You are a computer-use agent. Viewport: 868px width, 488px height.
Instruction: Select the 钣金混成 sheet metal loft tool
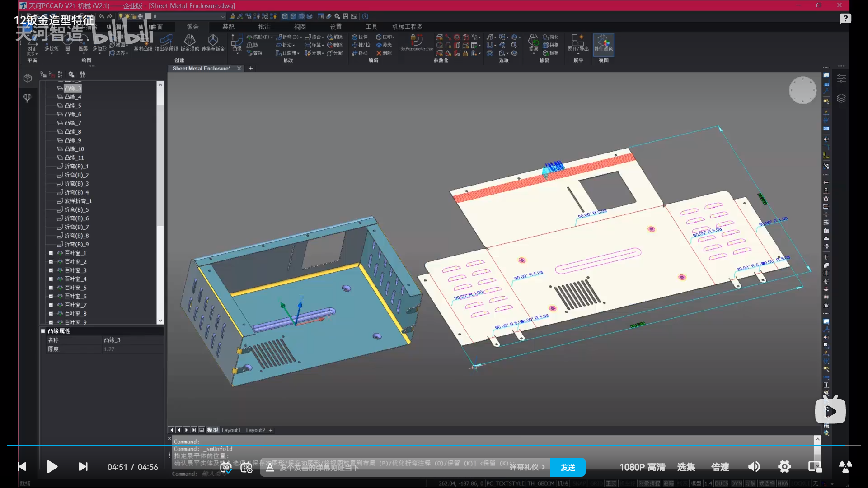[190, 43]
